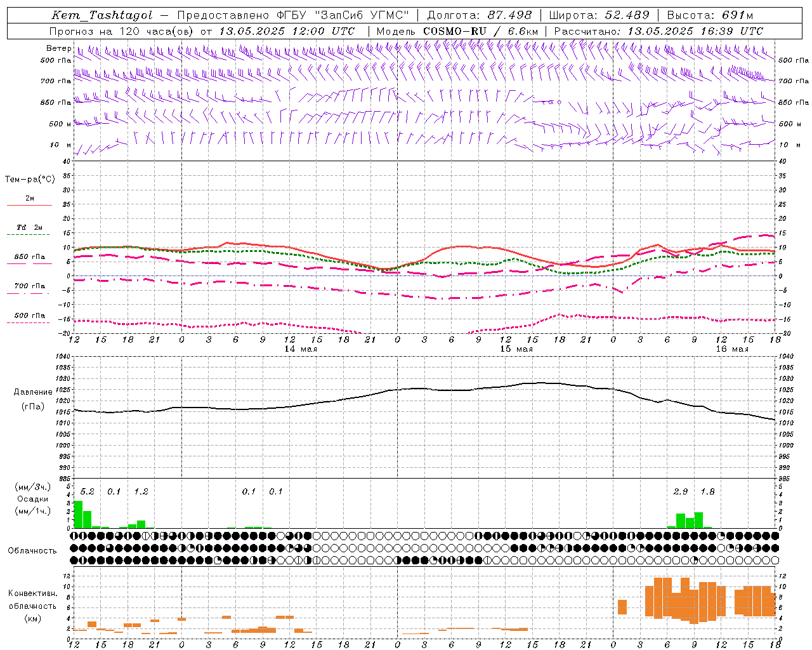Image resolution: width=812 pixels, height=650 pixels.
Task: Click the 700 гПа temperature legend line sample
Action: [29, 294]
